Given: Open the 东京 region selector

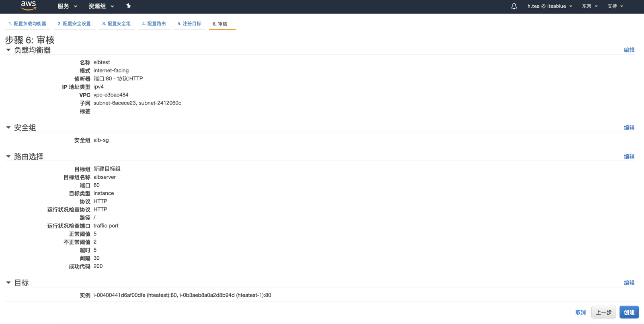Looking at the screenshot, I should [x=590, y=6].
